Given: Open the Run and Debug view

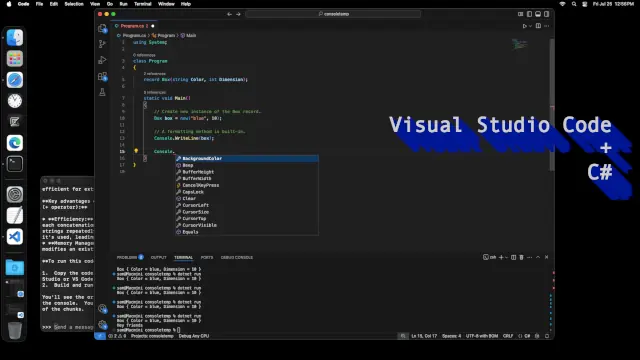Looking at the screenshot, I should tap(102, 60).
